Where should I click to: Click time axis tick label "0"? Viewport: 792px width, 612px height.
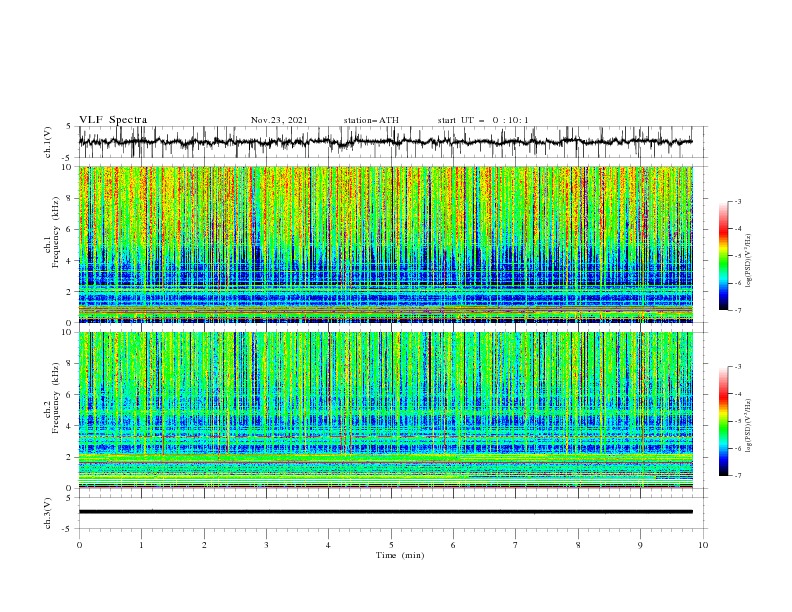click(79, 545)
